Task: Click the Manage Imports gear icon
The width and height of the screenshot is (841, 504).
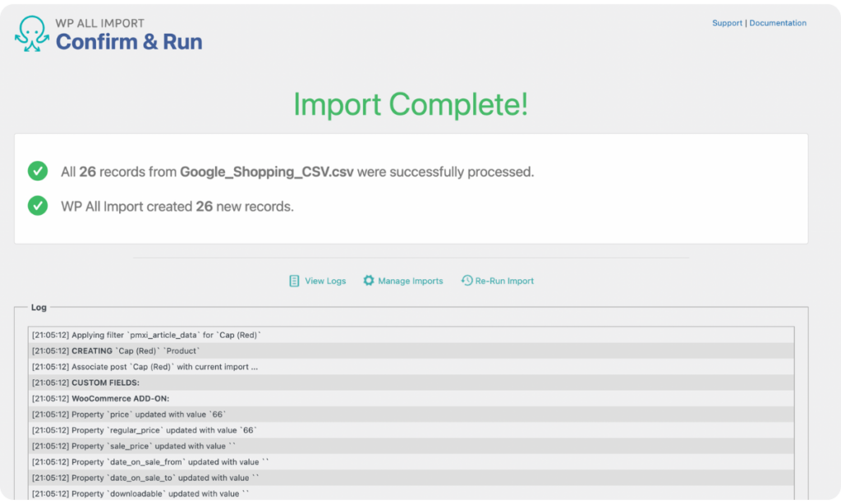Action: [369, 281]
